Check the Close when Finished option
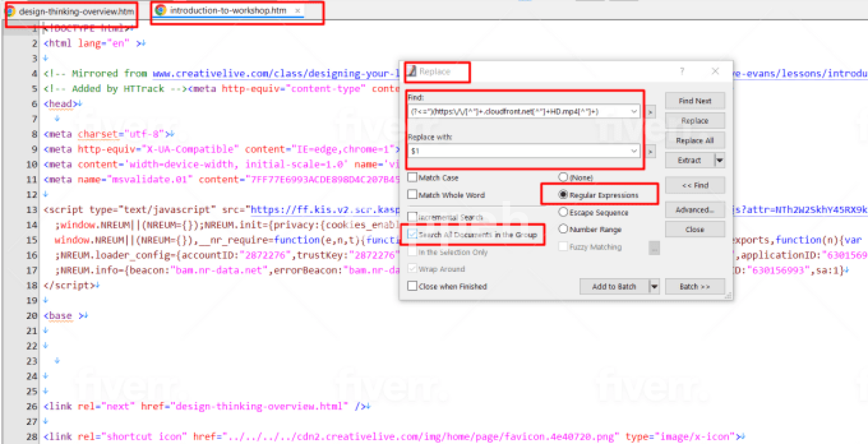 (x=412, y=286)
